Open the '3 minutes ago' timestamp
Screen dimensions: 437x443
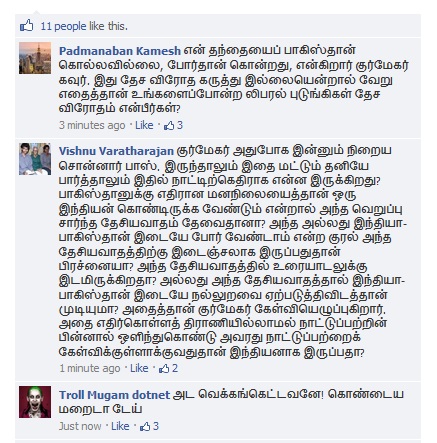[x=92, y=125]
